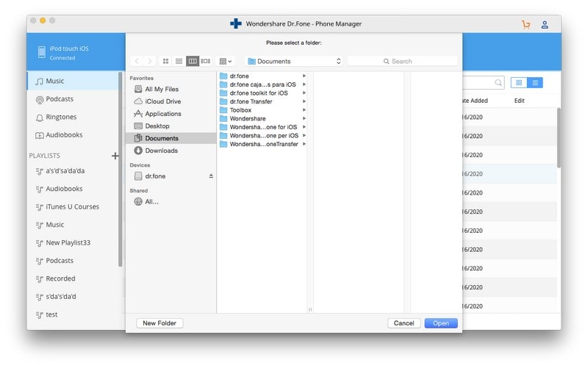Expand the dr.fone folder arrow
The height and width of the screenshot is (368, 588).
click(304, 76)
